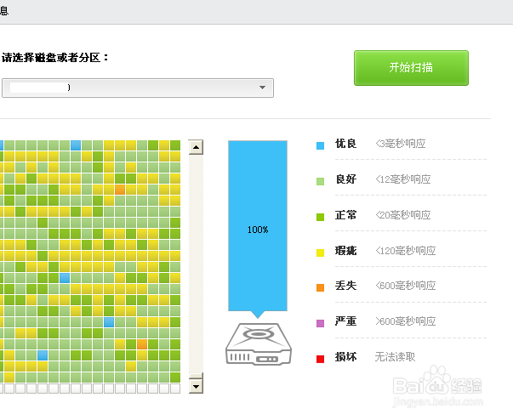The height and width of the screenshot is (420, 513).
Task: Click the <12毫秒响应 description text
Action: point(403,179)
